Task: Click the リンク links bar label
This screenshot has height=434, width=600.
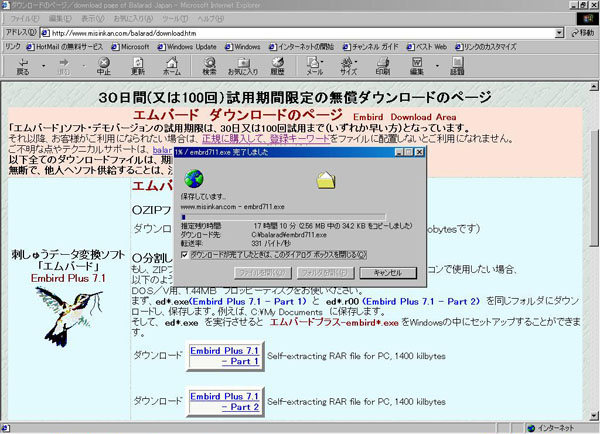Action: (x=12, y=47)
